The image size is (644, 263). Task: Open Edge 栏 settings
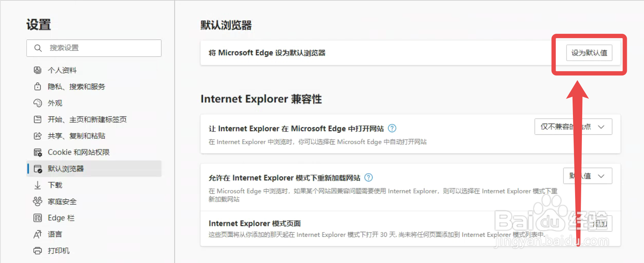[94, 218]
